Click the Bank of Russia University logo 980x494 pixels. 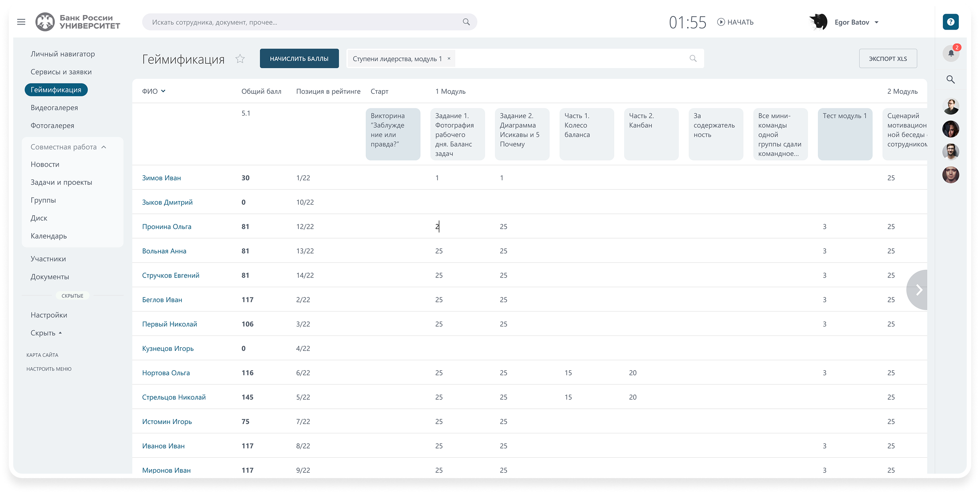click(78, 22)
